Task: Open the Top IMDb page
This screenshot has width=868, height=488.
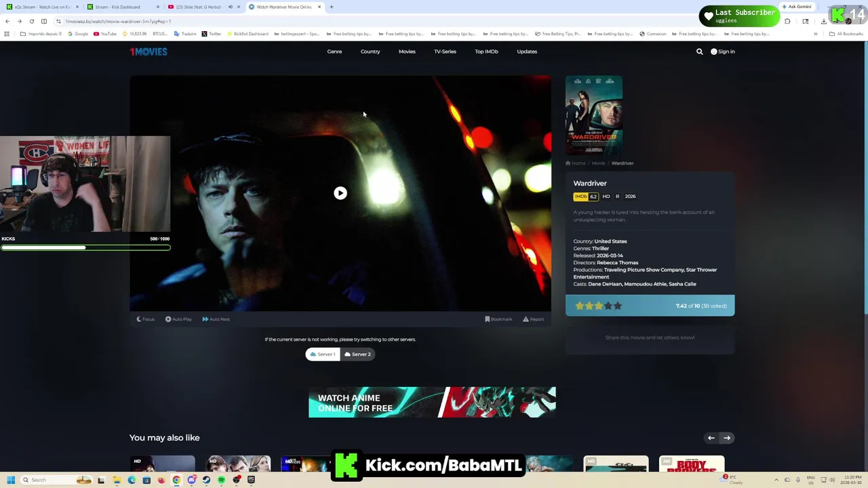Action: point(486,52)
